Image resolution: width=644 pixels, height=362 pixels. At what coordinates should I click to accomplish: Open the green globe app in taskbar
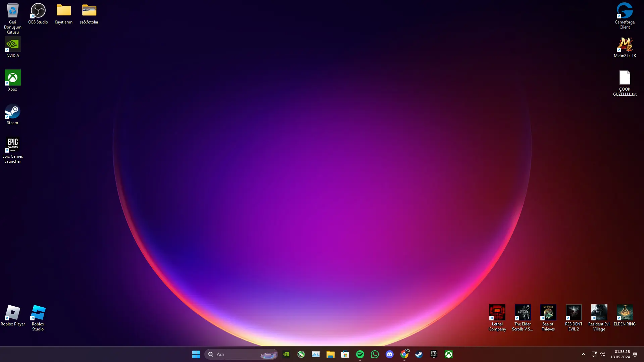[x=301, y=354]
